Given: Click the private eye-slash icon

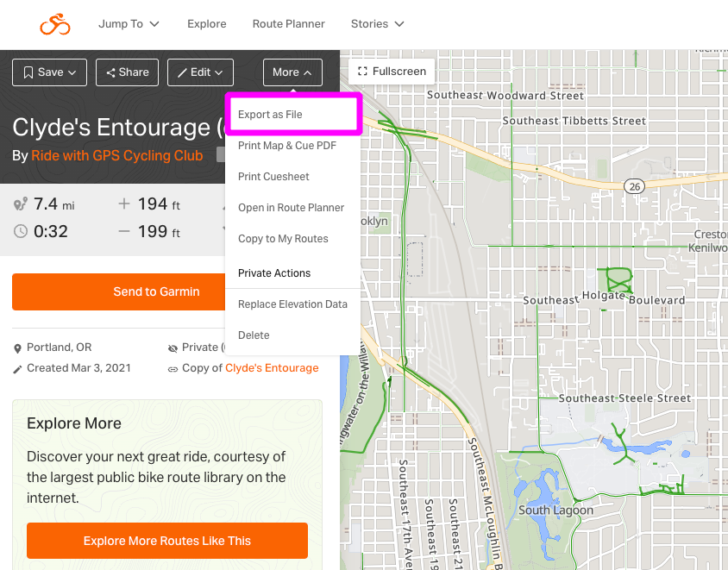Looking at the screenshot, I should click(x=173, y=348).
